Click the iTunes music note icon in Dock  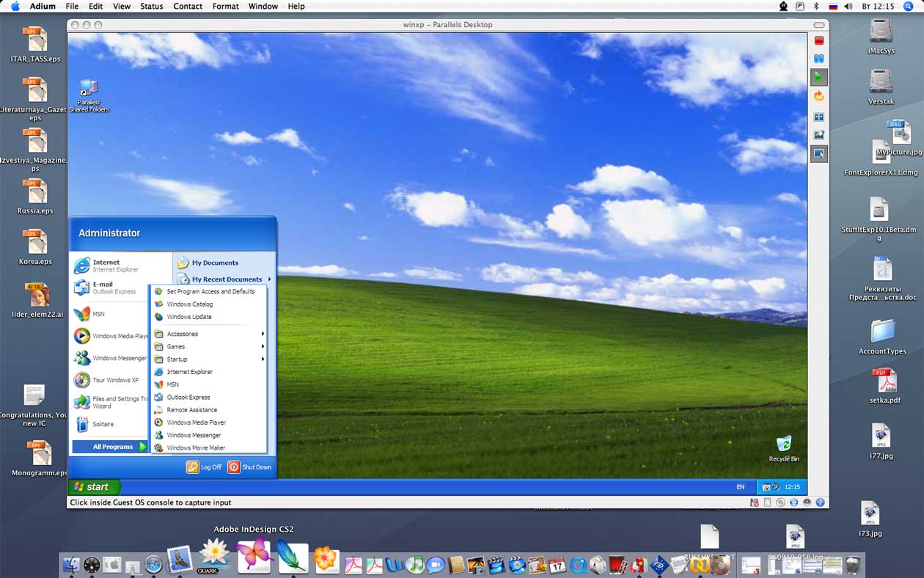click(415, 564)
